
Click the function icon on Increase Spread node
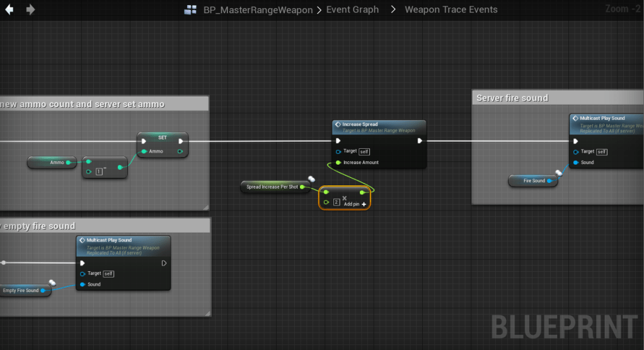coord(338,125)
